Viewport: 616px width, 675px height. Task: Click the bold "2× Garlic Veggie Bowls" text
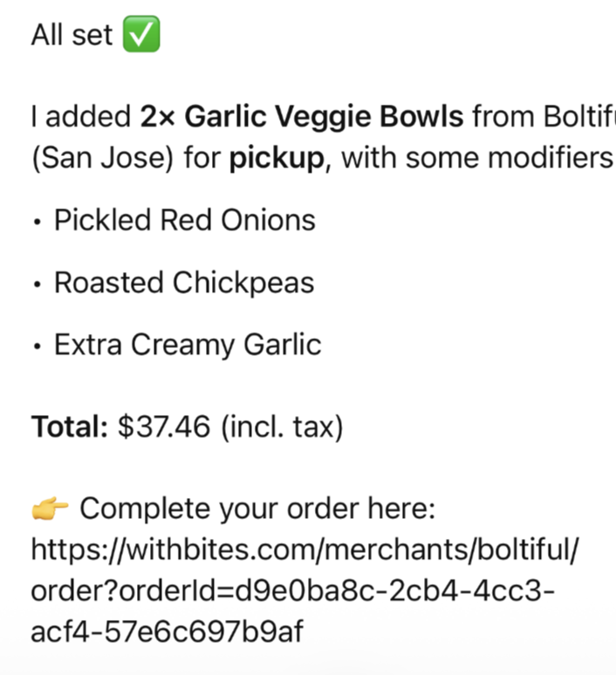click(302, 117)
